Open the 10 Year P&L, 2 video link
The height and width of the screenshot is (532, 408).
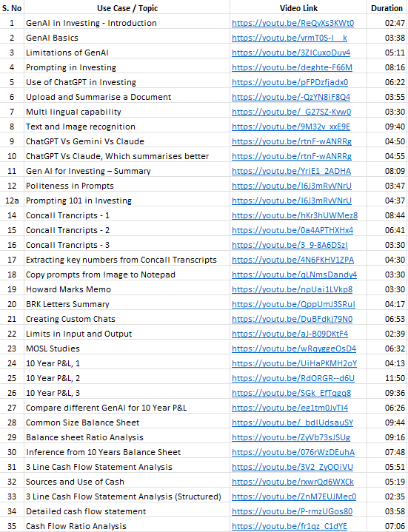coord(293,378)
